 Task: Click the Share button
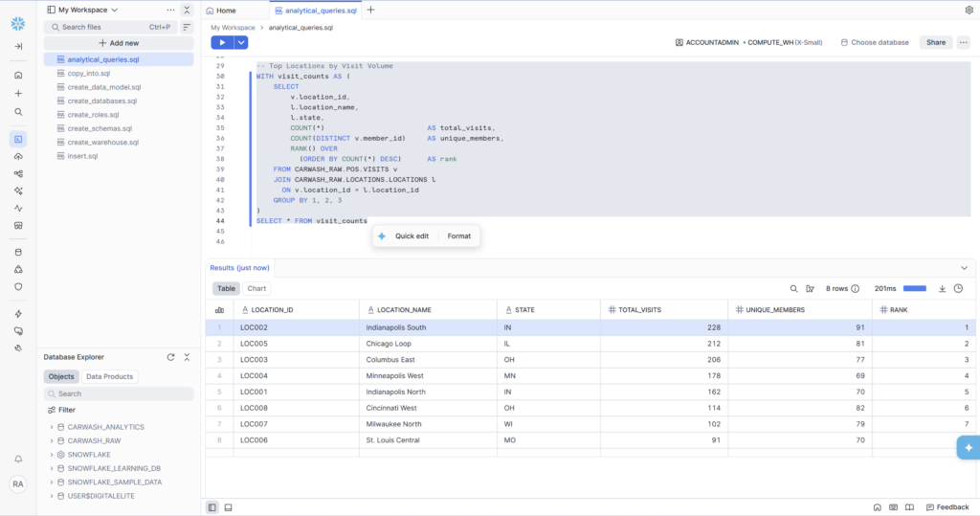point(935,42)
